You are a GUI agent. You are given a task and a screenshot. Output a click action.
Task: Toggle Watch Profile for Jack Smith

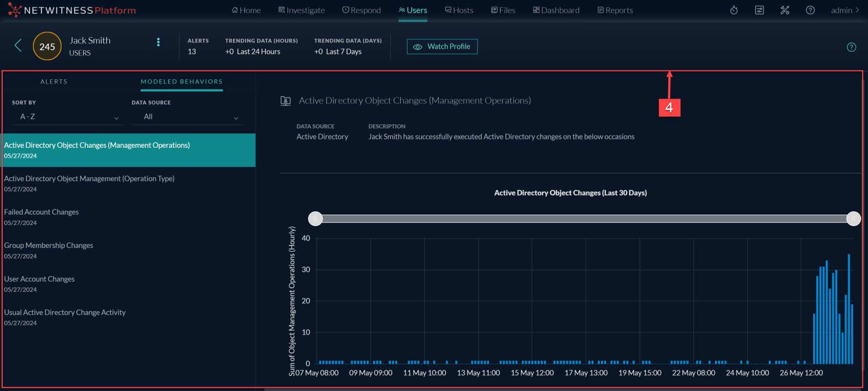pos(442,46)
